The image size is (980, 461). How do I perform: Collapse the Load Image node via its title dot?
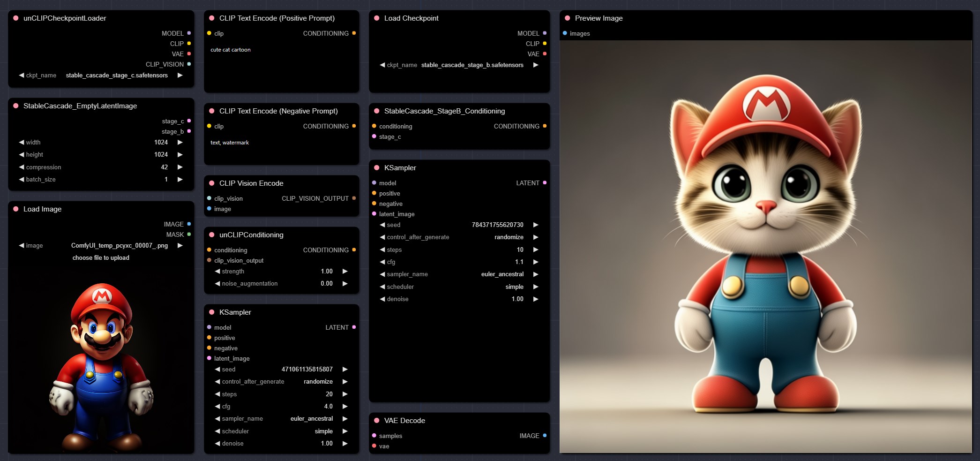15,209
